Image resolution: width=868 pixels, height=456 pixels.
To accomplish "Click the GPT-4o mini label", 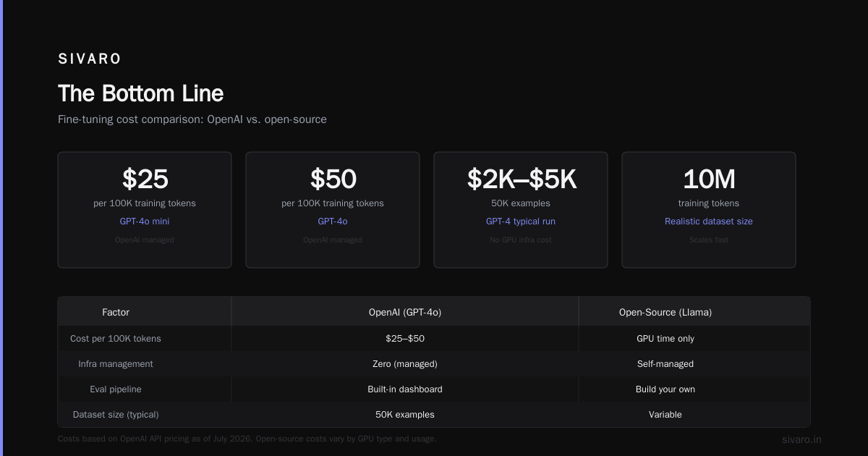I will tap(145, 221).
